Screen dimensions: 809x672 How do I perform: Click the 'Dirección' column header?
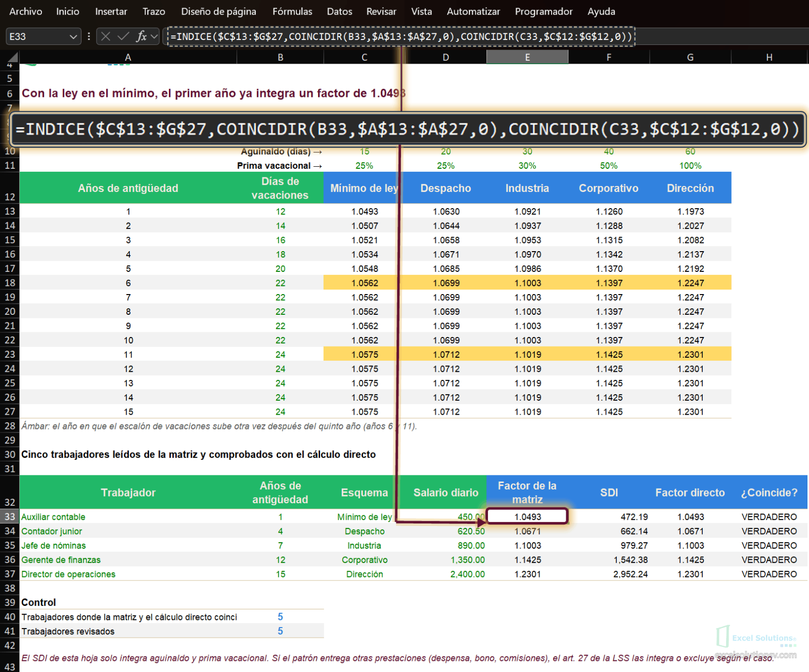click(690, 188)
